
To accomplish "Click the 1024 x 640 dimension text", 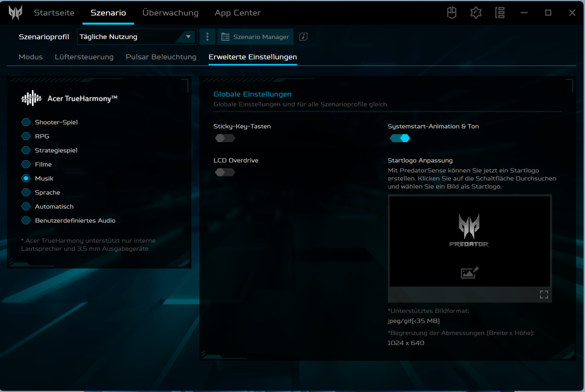I will pyautogui.click(x=406, y=343).
